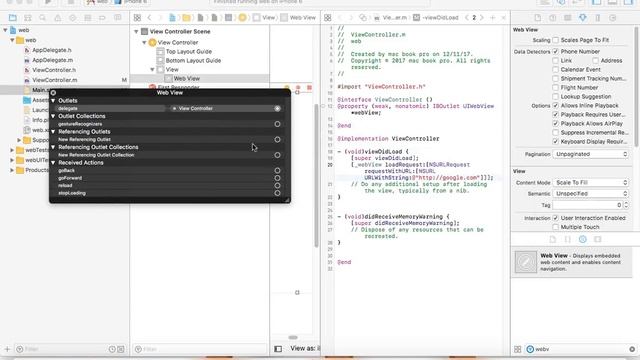Open the Project navigator folder icon

tap(13, 18)
